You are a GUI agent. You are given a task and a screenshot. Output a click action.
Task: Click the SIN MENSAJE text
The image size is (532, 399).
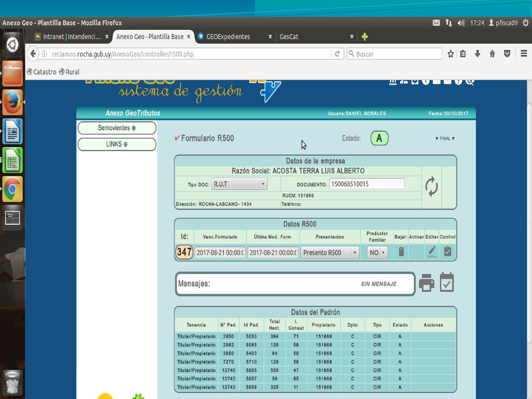tap(379, 284)
